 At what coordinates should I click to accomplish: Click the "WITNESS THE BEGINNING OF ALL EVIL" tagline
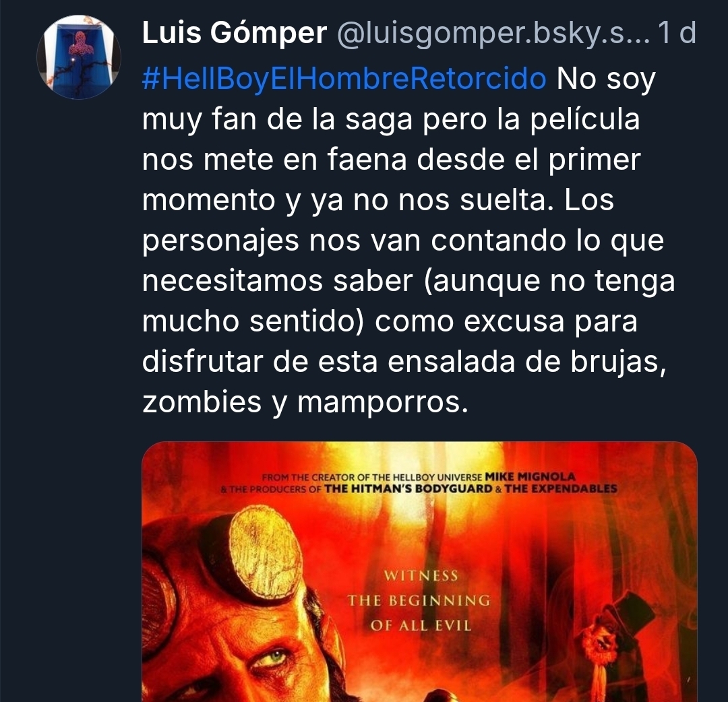coord(419,600)
